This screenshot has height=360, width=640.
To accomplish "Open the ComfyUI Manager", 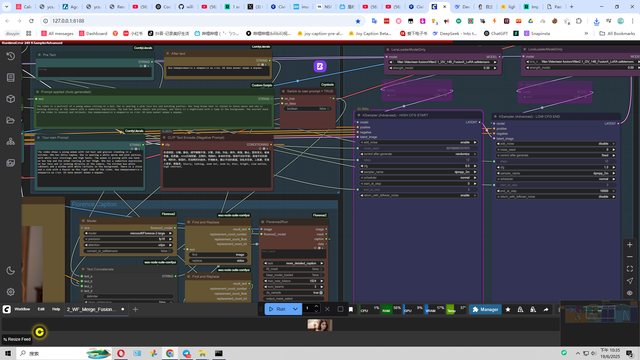I will pos(485,309).
